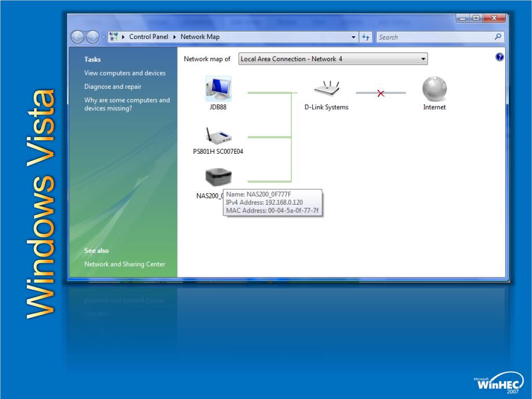Click the MAC Address tooltip line
The height and width of the screenshot is (399, 532).
[x=272, y=210]
